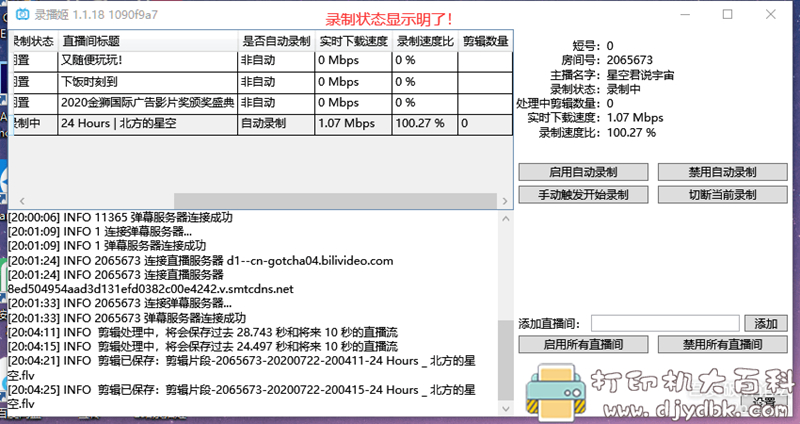Click the 20:04:25 剪辑已保存 log line
The height and width of the screenshot is (424, 800).
pos(242,397)
